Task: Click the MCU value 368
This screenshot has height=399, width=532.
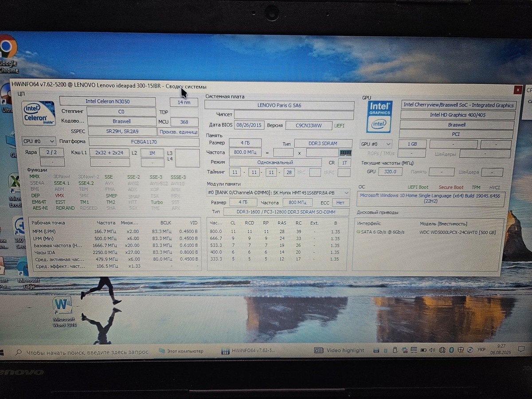Action: point(184,122)
